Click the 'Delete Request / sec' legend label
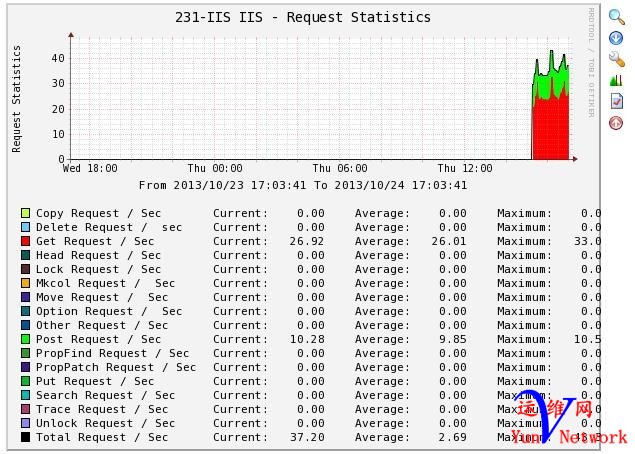 [x=109, y=227]
